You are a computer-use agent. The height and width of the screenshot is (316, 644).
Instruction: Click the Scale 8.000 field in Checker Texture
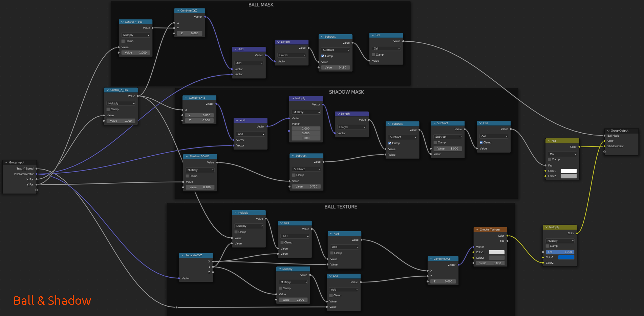pyautogui.click(x=490, y=263)
